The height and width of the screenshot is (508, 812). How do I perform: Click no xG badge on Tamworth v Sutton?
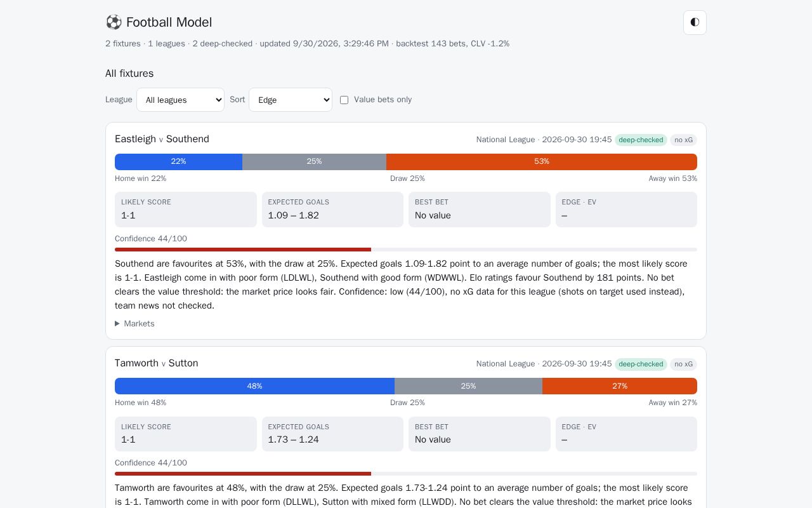(x=683, y=364)
